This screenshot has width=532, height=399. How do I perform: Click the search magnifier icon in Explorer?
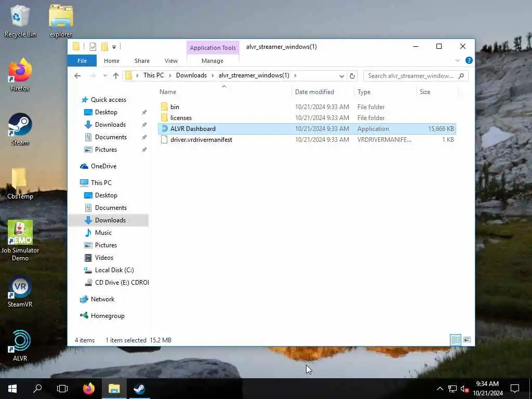461,76
